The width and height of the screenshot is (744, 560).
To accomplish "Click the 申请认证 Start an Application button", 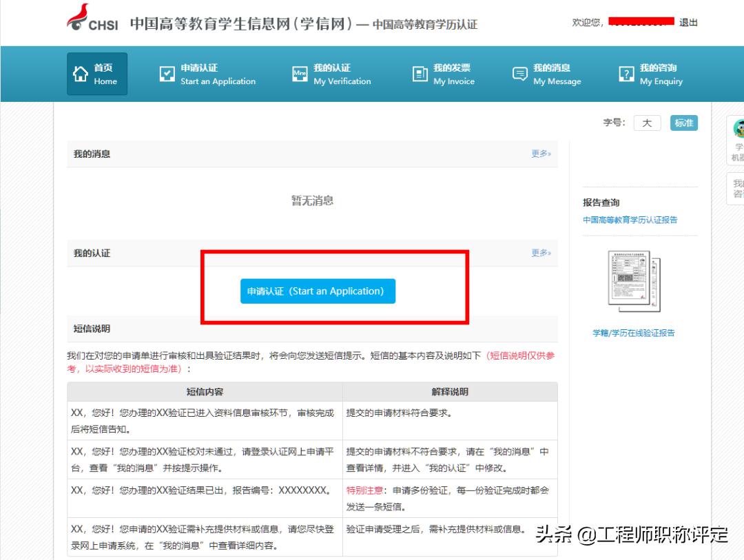I will click(317, 291).
